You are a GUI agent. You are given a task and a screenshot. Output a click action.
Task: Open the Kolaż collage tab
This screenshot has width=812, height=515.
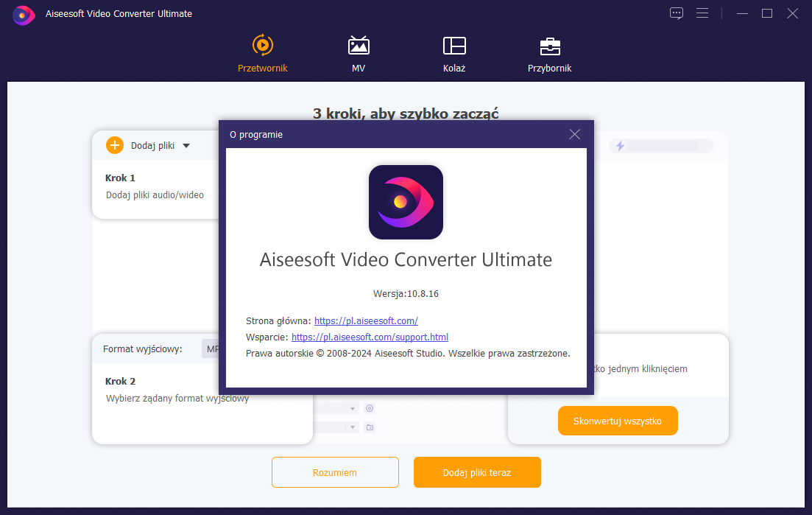pyautogui.click(x=454, y=53)
